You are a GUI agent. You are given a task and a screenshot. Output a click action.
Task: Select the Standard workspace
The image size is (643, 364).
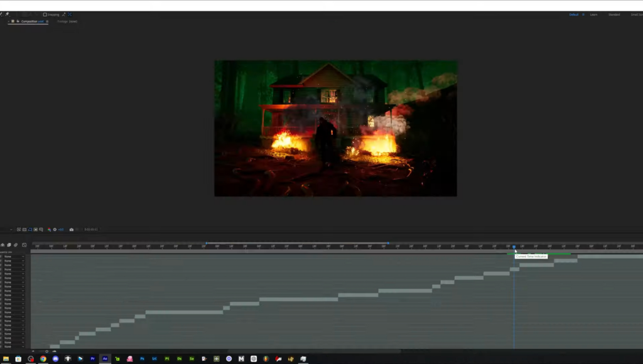tap(613, 14)
